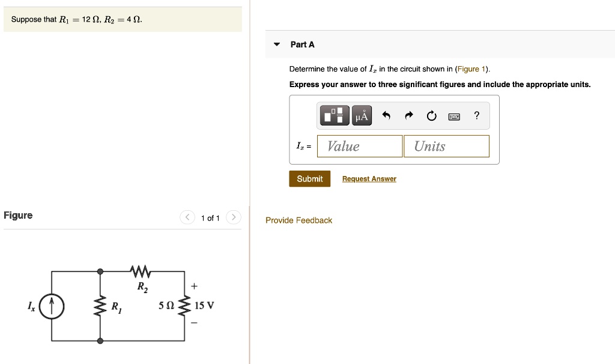Click the 1 of 1 page indicator
This screenshot has height=364, width=615.
click(210, 217)
